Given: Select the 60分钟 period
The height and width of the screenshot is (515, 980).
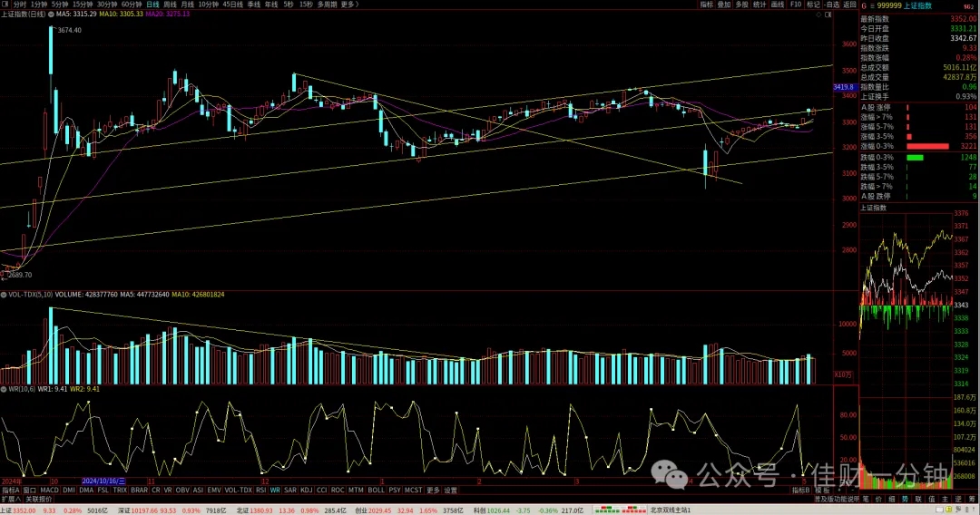Looking at the screenshot, I should [x=132, y=5].
